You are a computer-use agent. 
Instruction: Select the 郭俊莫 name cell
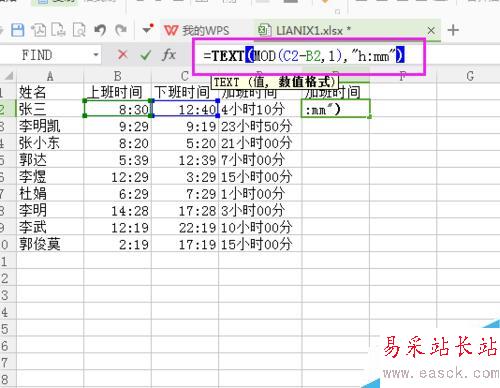(x=50, y=244)
